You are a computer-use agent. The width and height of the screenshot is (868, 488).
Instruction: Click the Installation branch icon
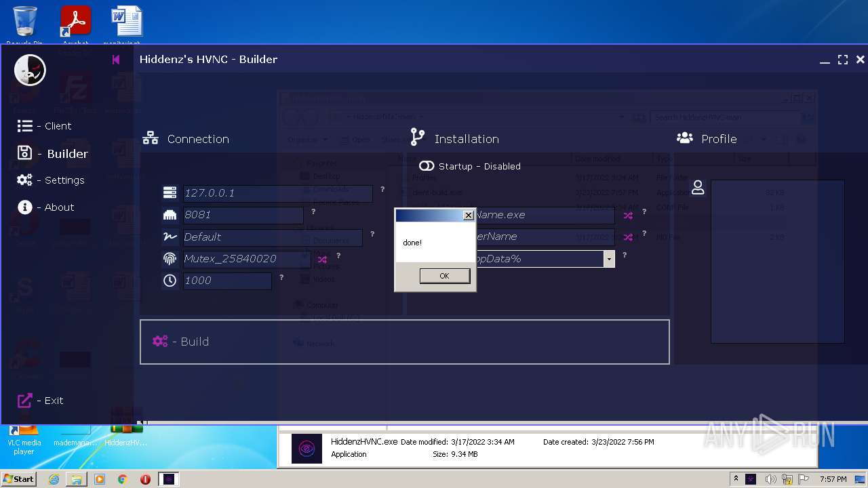pos(418,138)
